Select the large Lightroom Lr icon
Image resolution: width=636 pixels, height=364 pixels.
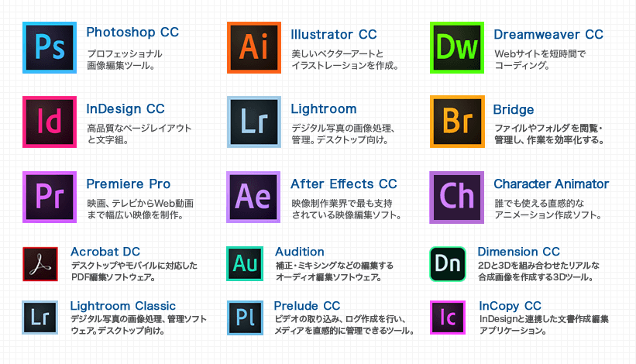(253, 122)
